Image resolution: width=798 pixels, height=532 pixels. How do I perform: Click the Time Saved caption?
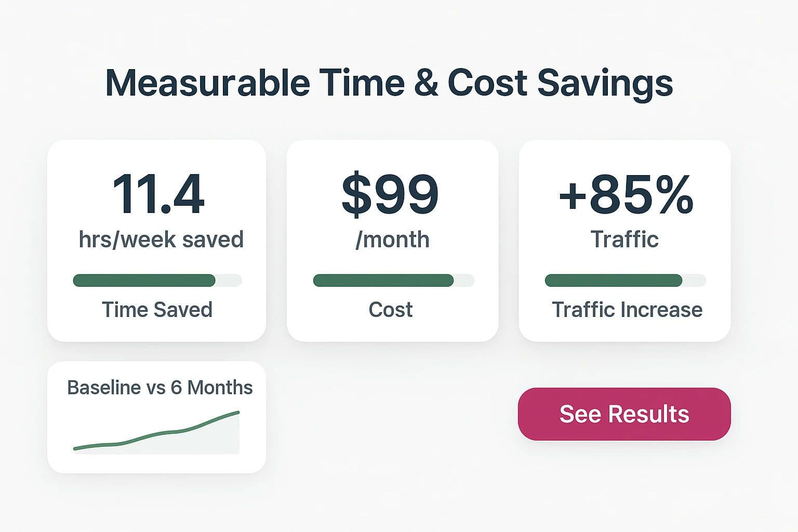pyautogui.click(x=157, y=310)
